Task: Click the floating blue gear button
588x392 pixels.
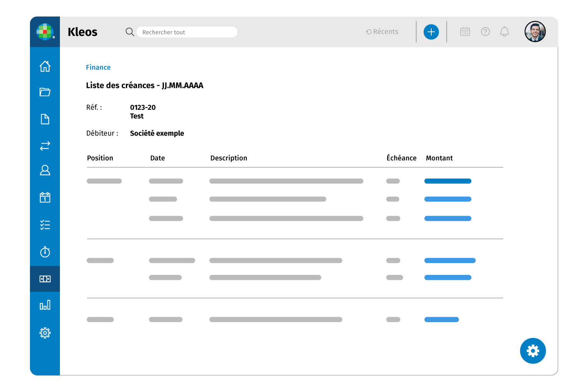Action: tap(533, 351)
